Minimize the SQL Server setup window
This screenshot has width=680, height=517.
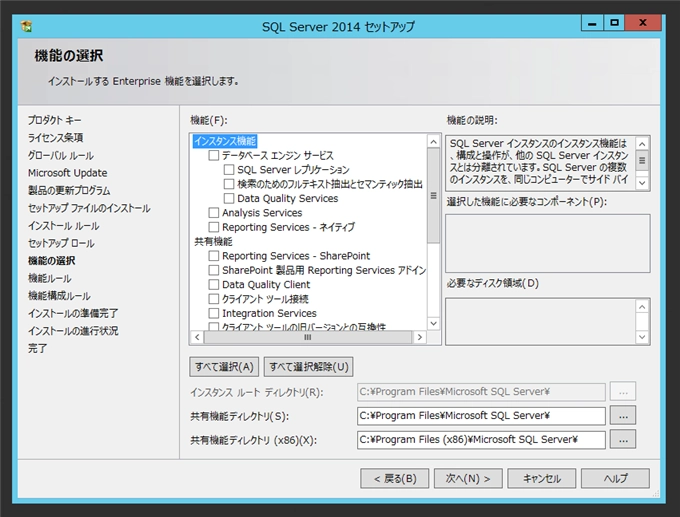[592, 23]
